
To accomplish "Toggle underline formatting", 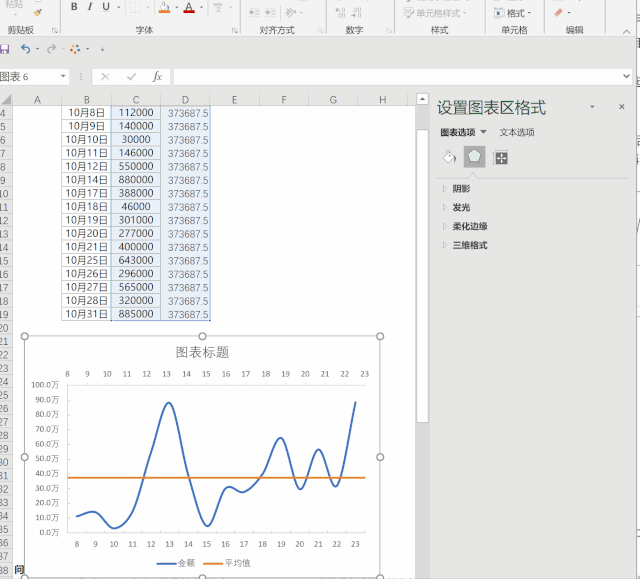I will coord(106,7).
